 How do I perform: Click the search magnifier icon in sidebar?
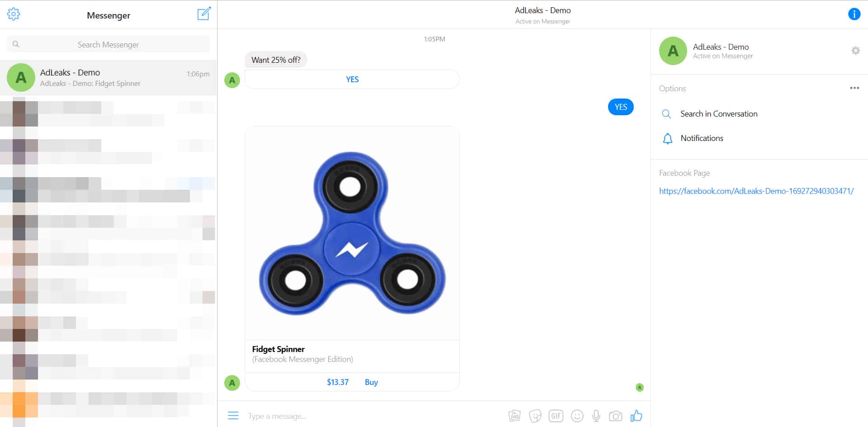tap(16, 44)
